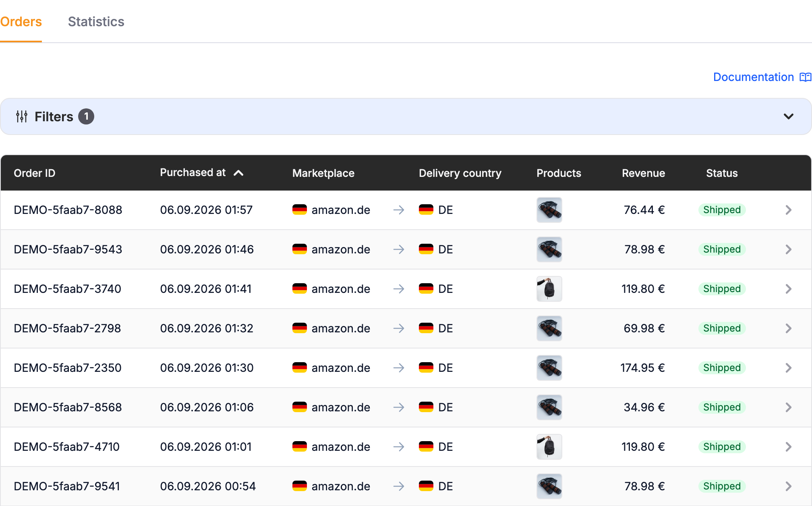Click DE delivery flag in DEMO-5faab7-2798 row

click(426, 328)
